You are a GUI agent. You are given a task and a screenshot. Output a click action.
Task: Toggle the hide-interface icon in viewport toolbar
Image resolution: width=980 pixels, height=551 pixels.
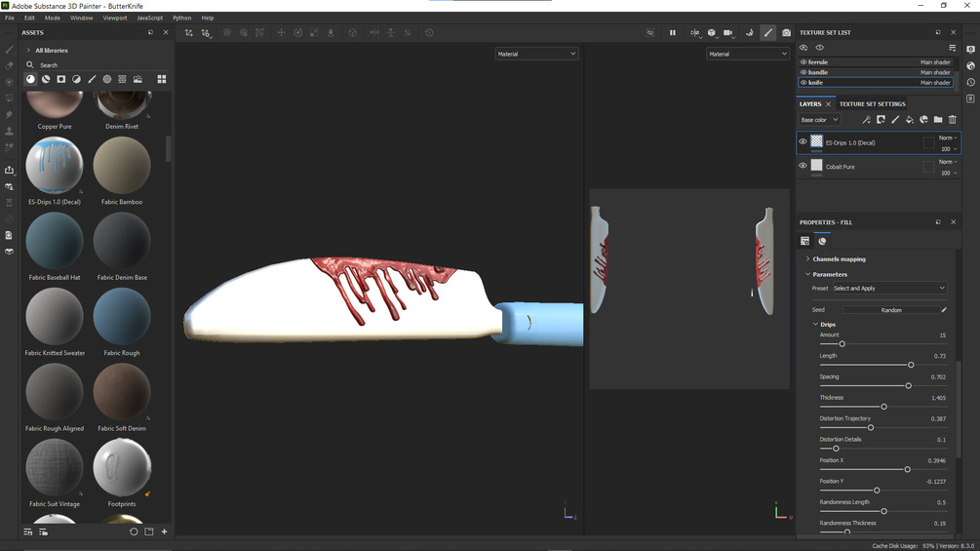(650, 32)
